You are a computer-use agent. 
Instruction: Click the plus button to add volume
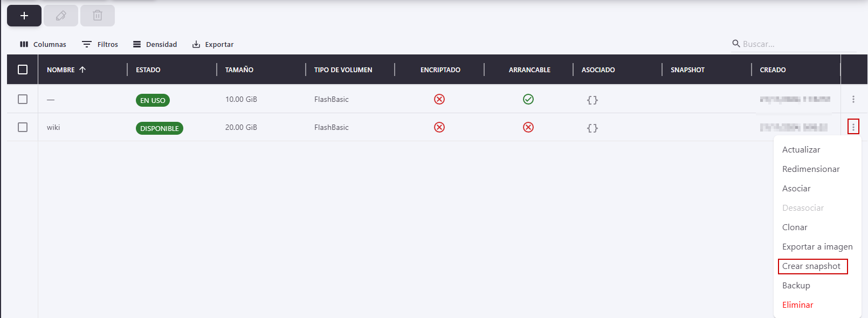click(x=24, y=16)
